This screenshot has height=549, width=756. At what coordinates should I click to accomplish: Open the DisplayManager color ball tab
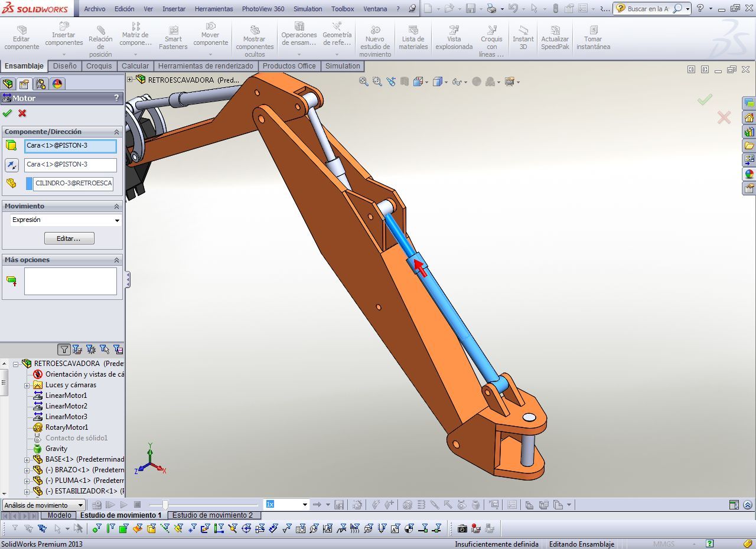tap(57, 84)
